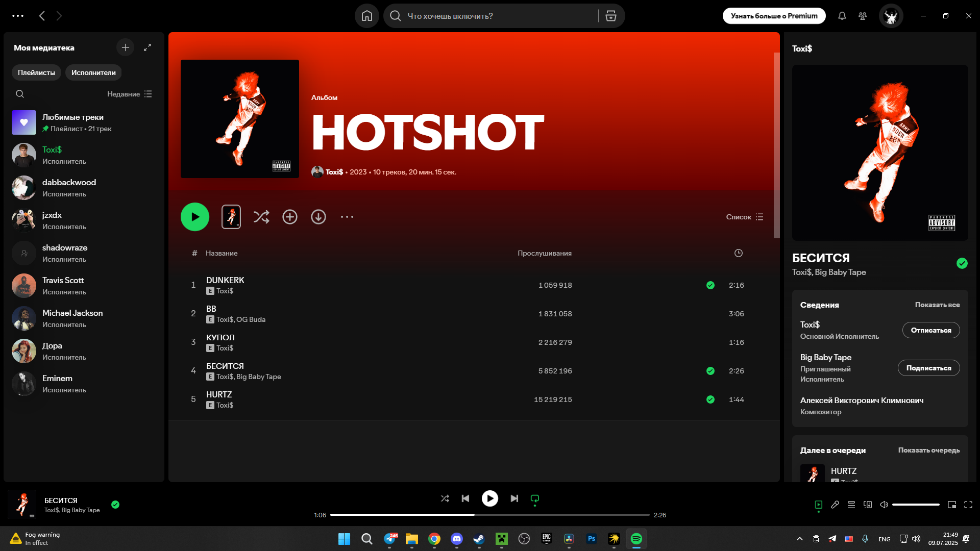Screen dimensions: 980x551
Task: Toggle album shuffle icon
Action: [x=261, y=217]
